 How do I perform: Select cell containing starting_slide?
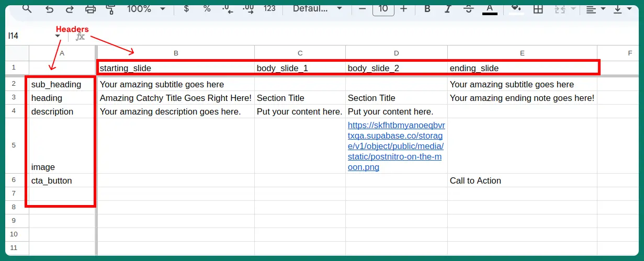coord(176,68)
